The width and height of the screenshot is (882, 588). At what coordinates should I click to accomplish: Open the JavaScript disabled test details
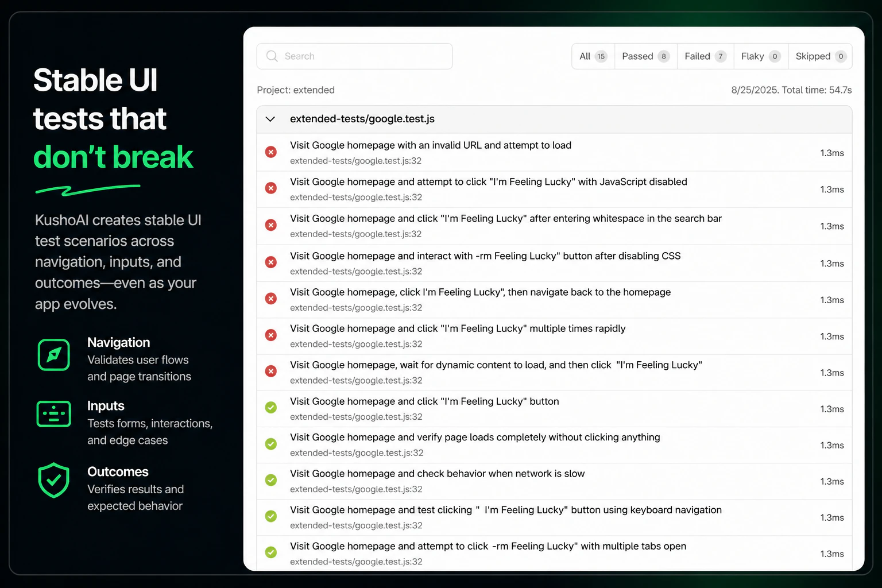pyautogui.click(x=489, y=181)
